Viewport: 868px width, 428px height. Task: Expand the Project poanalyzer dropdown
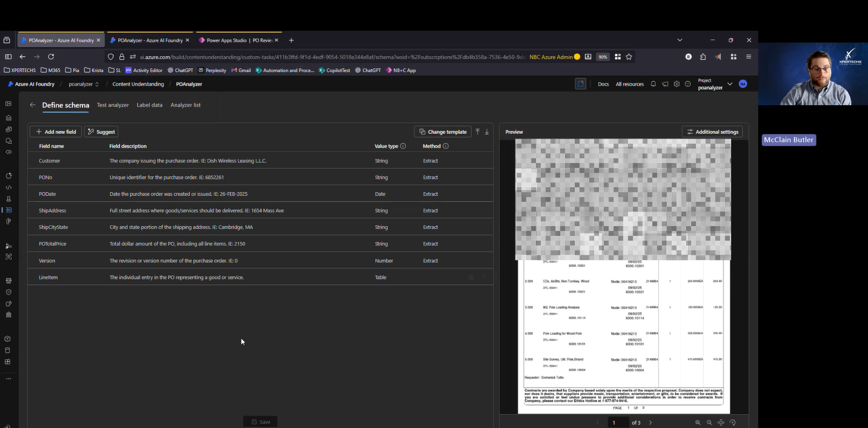click(729, 84)
